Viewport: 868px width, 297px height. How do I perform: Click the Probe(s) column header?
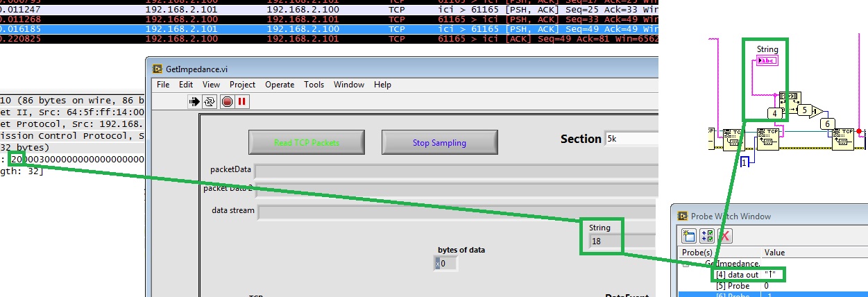click(720, 253)
